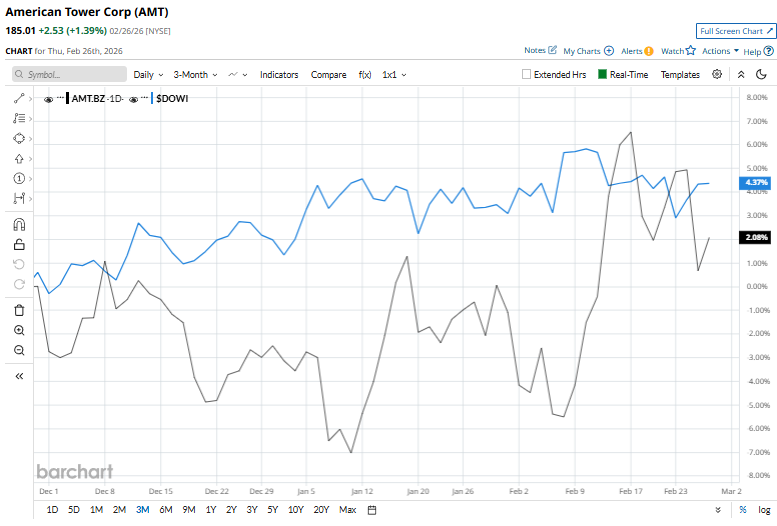
Task: Open the Actions dropdown menu
Action: (x=720, y=50)
